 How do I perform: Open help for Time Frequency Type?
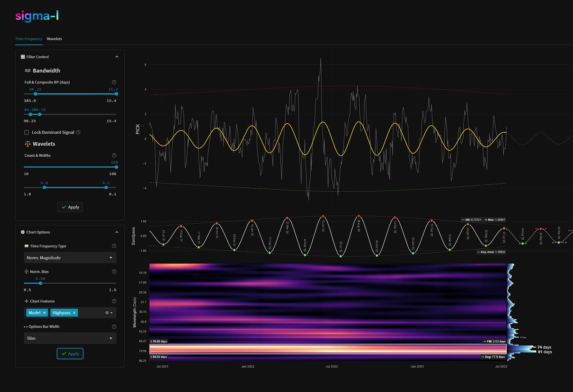[114, 246]
